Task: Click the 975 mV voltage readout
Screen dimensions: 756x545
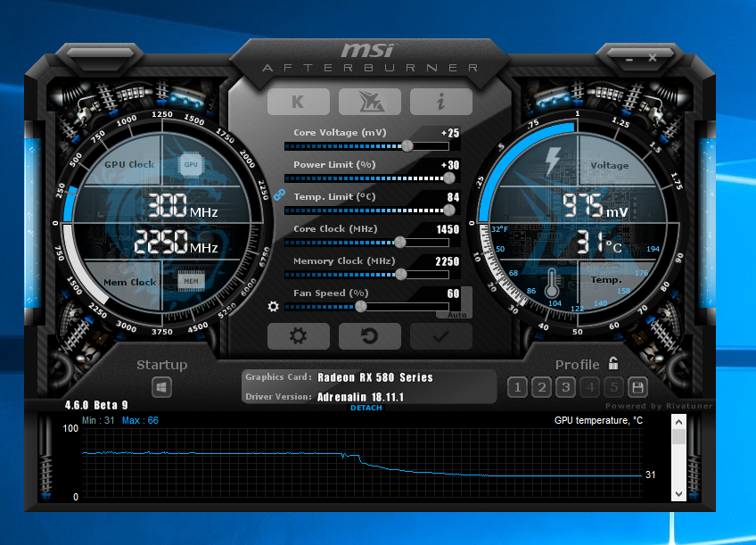Action: [596, 206]
